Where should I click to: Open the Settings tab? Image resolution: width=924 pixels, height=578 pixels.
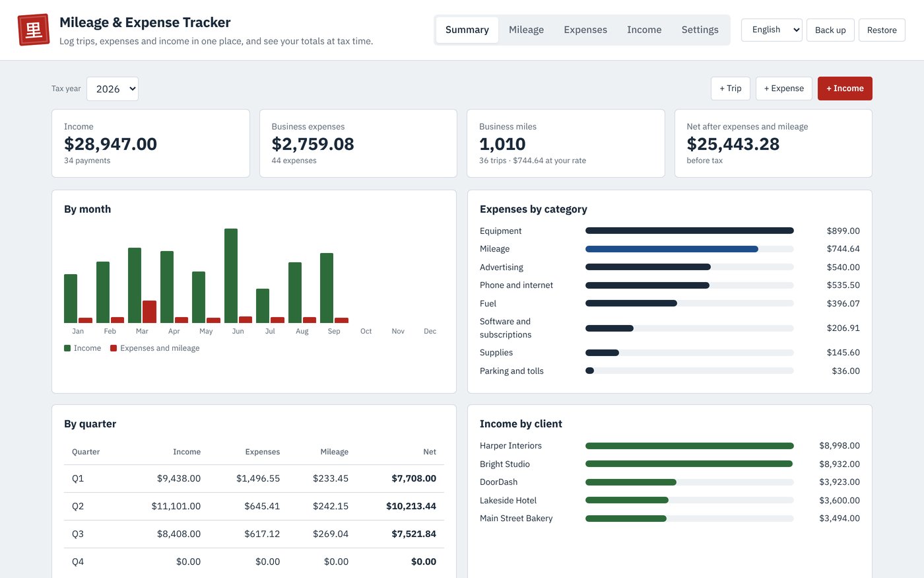pos(700,30)
